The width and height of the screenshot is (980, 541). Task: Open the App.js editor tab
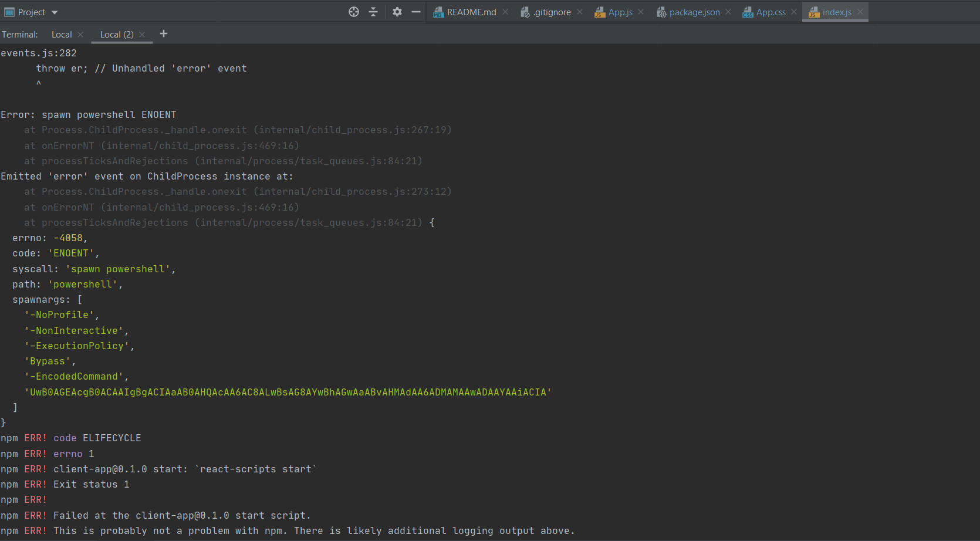620,12
